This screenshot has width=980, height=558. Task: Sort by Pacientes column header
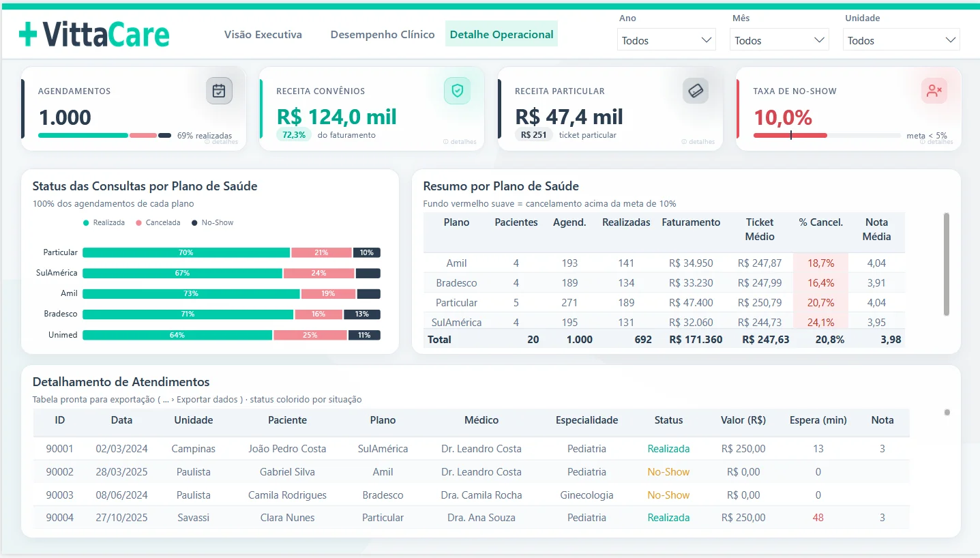[x=516, y=222]
